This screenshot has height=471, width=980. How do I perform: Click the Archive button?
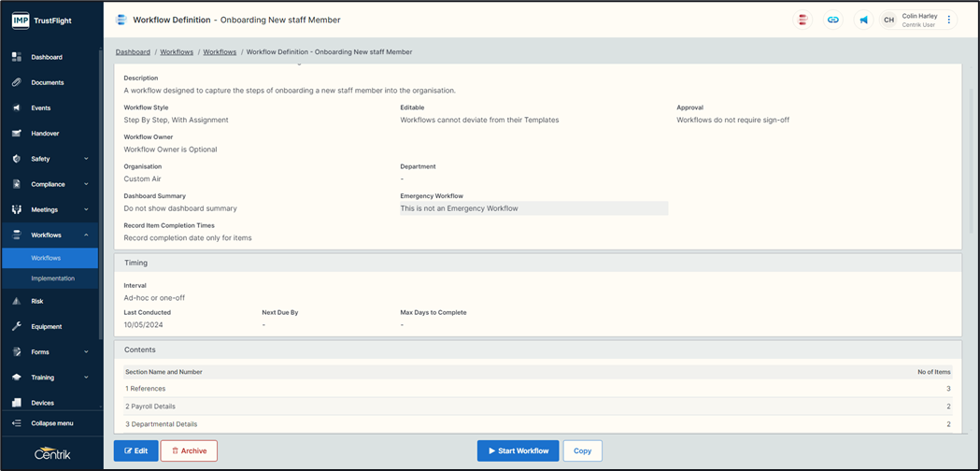pyautogui.click(x=189, y=450)
